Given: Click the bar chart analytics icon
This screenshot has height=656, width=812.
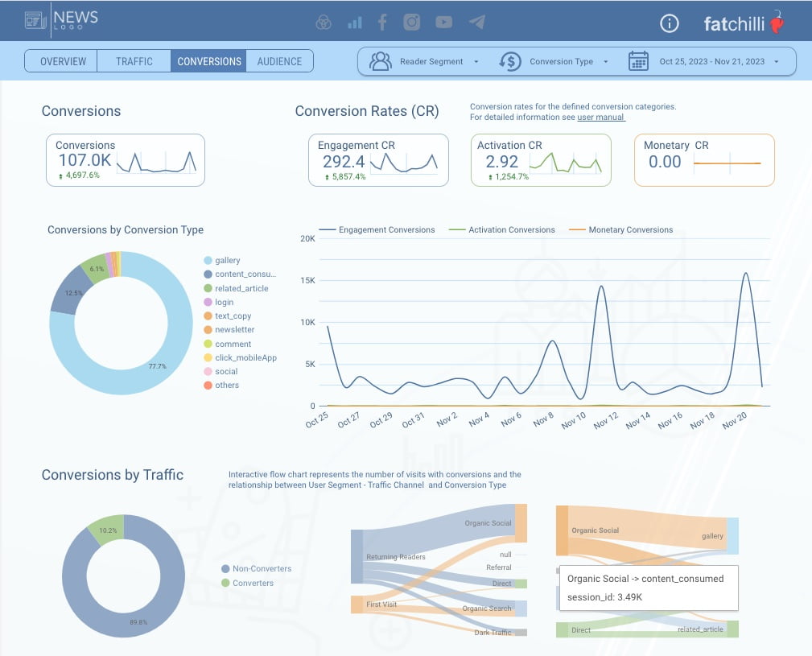Looking at the screenshot, I should [x=354, y=23].
